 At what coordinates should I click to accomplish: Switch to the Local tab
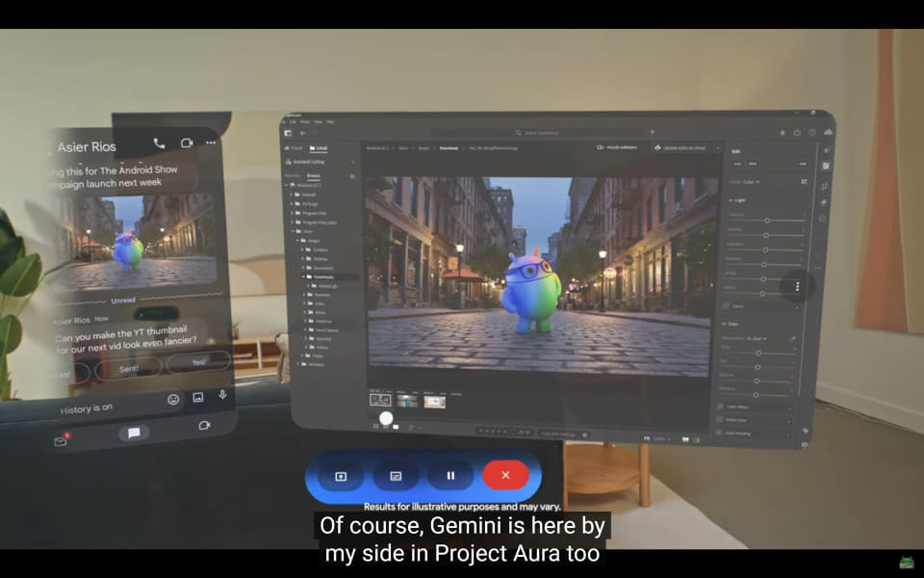coord(319,148)
